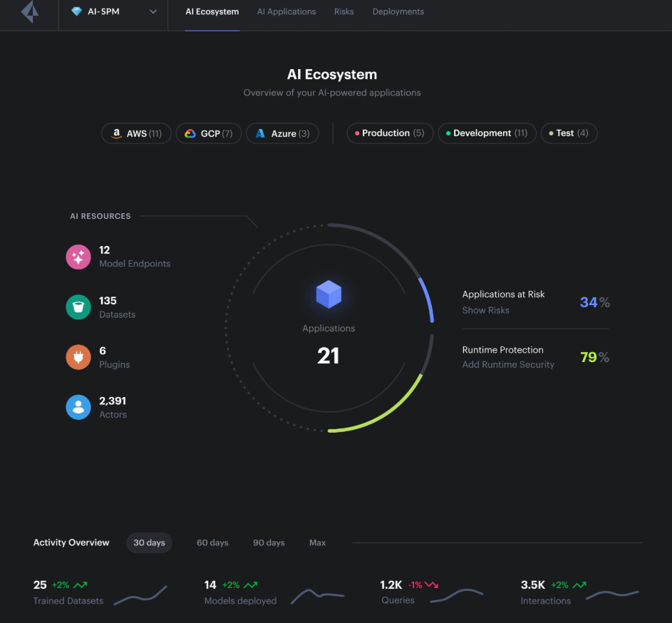Click the GCP icon in the filter chip
The height and width of the screenshot is (623, 672).
coord(191,133)
